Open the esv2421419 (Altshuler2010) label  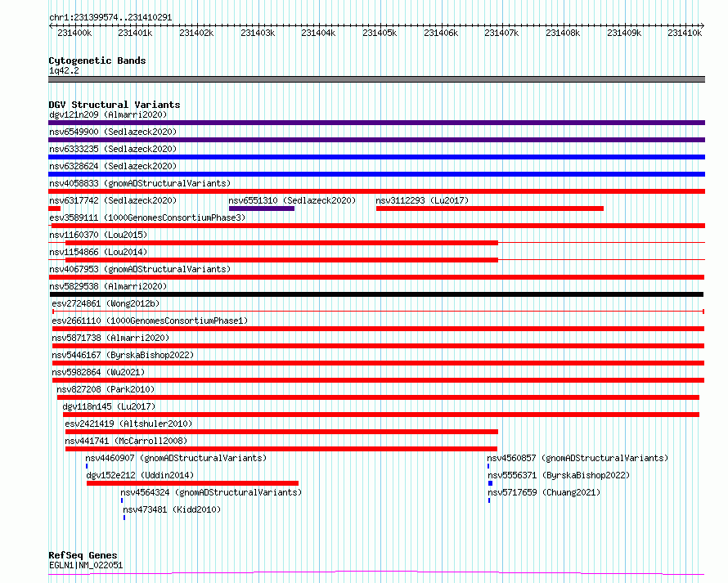[128, 424]
